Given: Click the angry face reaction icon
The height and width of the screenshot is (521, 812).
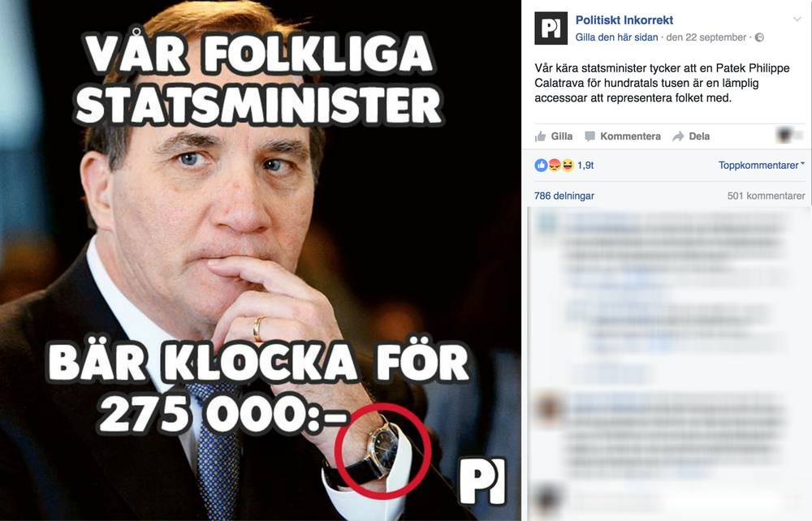Looking at the screenshot, I should (555, 165).
